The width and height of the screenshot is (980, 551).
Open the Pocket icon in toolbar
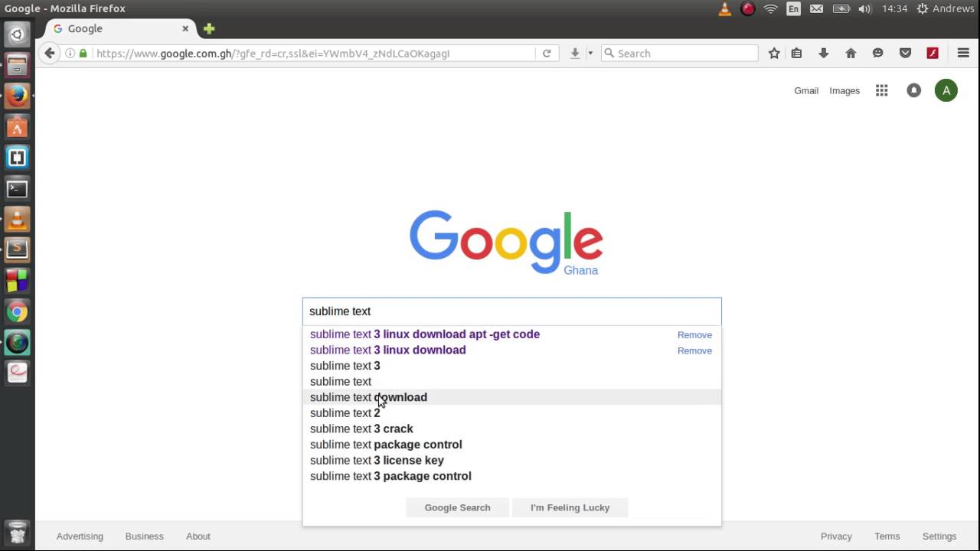click(x=905, y=53)
